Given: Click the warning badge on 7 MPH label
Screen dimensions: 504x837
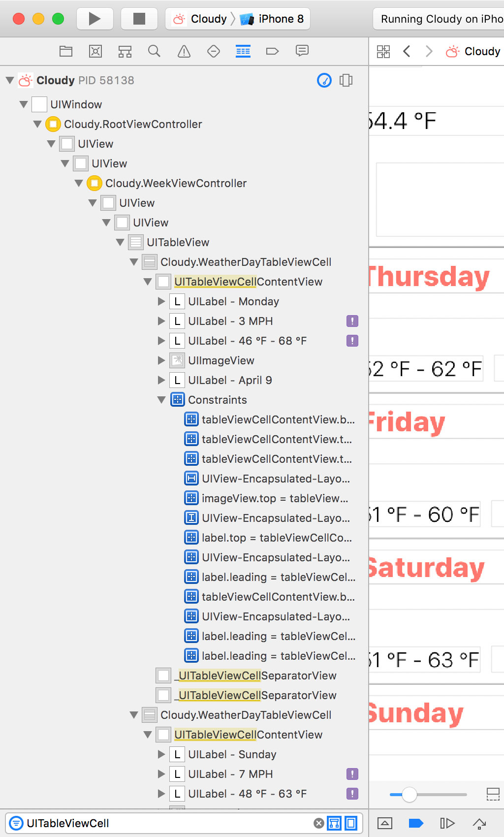Looking at the screenshot, I should [352, 774].
